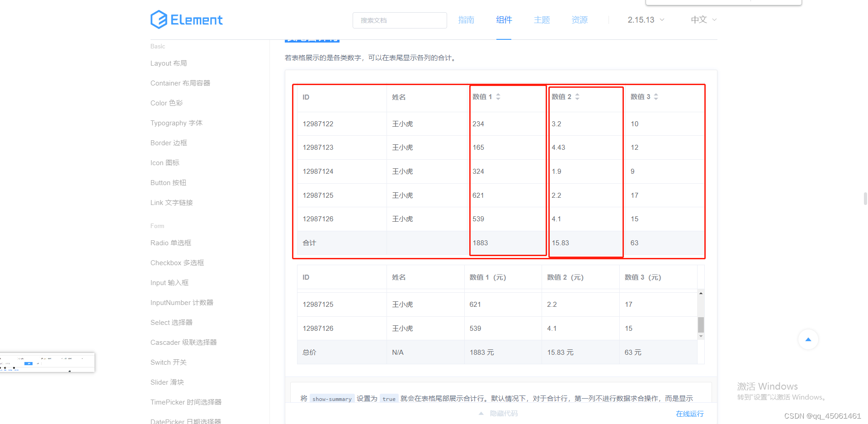Screen dimensions: 868x424
Task: Click the total 1883 in first table
Action: [480, 243]
